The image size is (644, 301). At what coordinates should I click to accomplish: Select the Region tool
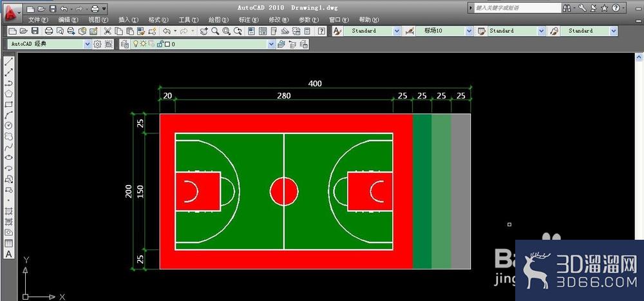point(8,233)
